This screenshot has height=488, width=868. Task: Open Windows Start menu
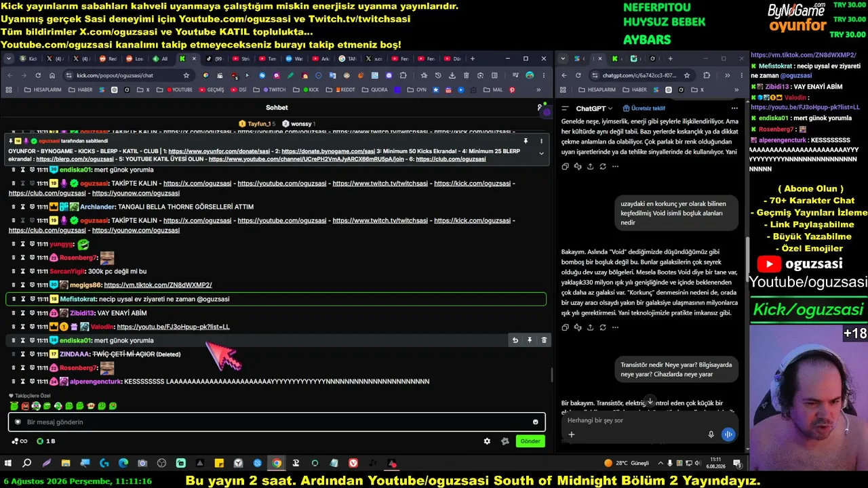tap(8, 464)
